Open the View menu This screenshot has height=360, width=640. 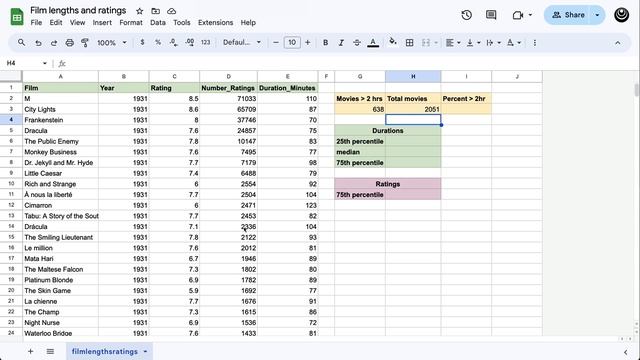(x=77, y=23)
